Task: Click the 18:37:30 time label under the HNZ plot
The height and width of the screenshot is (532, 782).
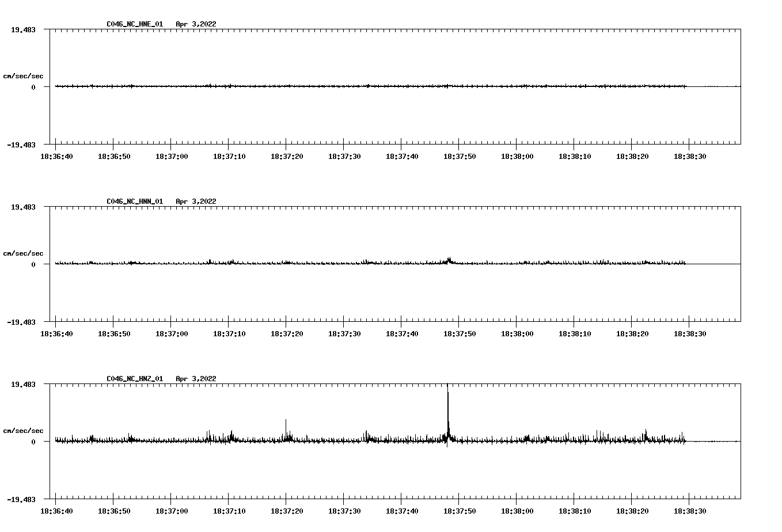Action: pos(344,511)
